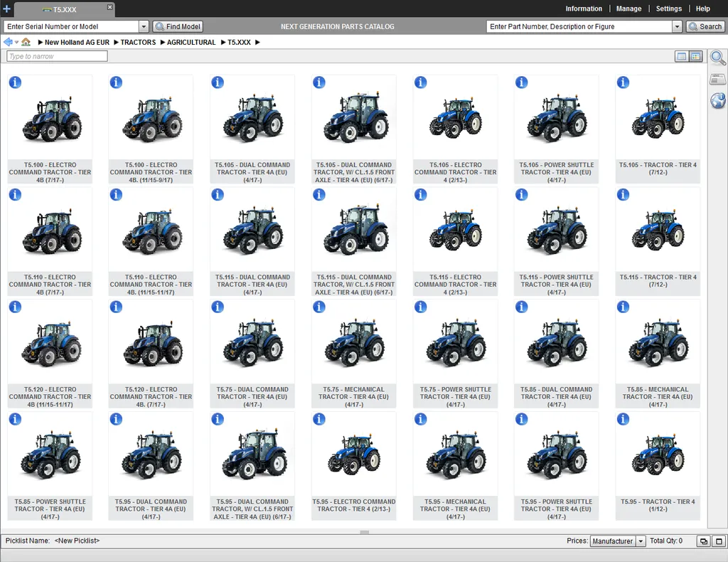The width and height of the screenshot is (728, 562).
Task: Open info for T5.115 Electro Command Tier 4
Action: tap(420, 195)
